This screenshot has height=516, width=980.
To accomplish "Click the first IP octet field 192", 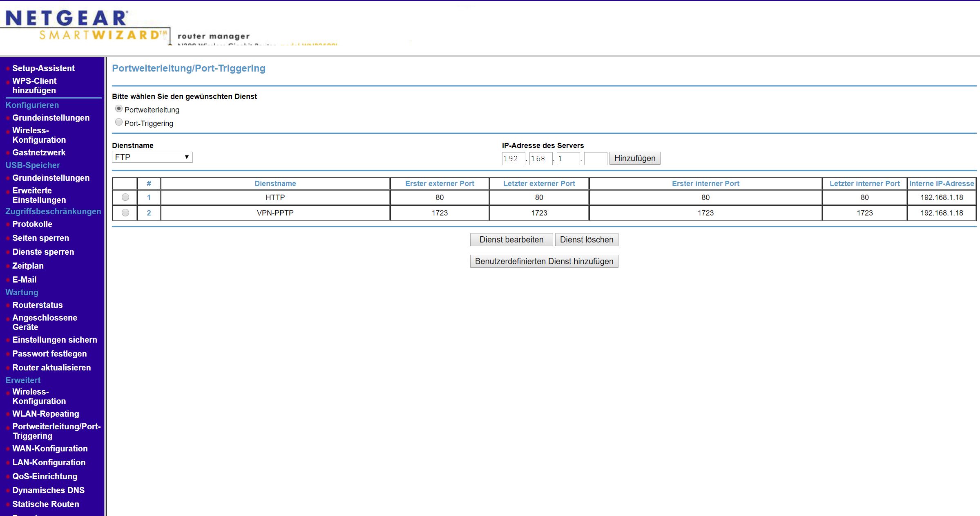I will click(513, 159).
